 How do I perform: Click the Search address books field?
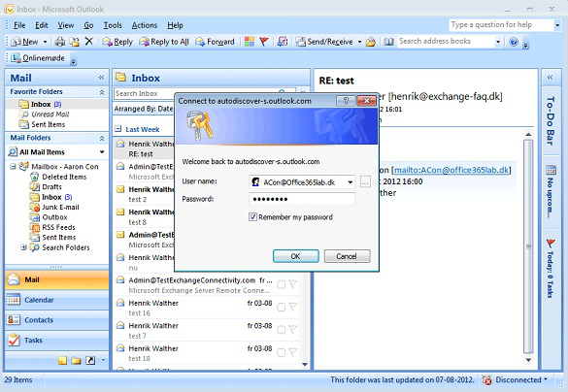tap(446, 42)
